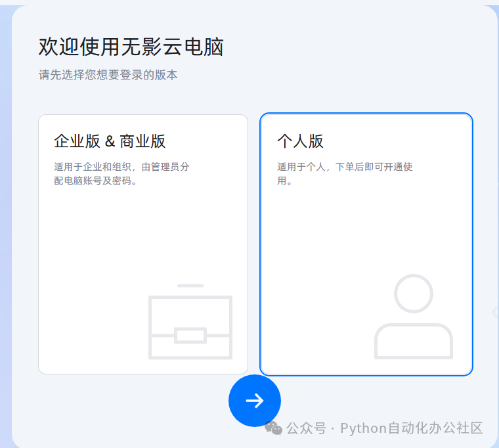Choose card described 适用于个人，下单后即可开通使用

pos(366,244)
